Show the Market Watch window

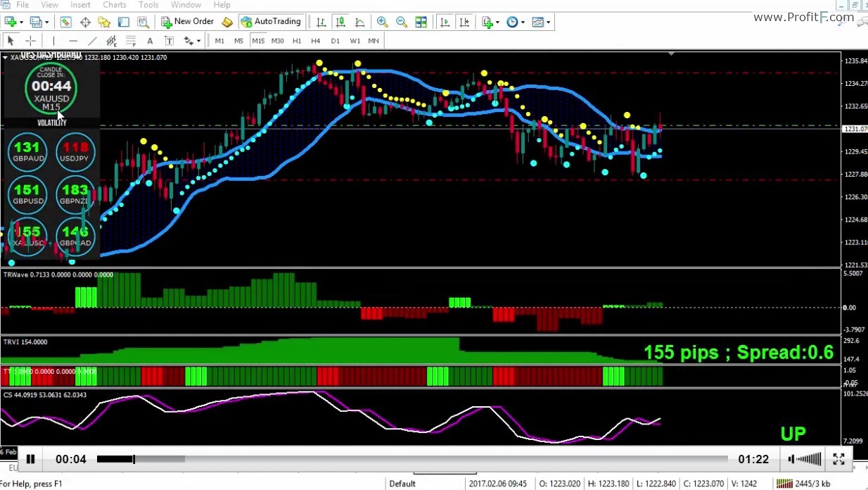point(66,22)
